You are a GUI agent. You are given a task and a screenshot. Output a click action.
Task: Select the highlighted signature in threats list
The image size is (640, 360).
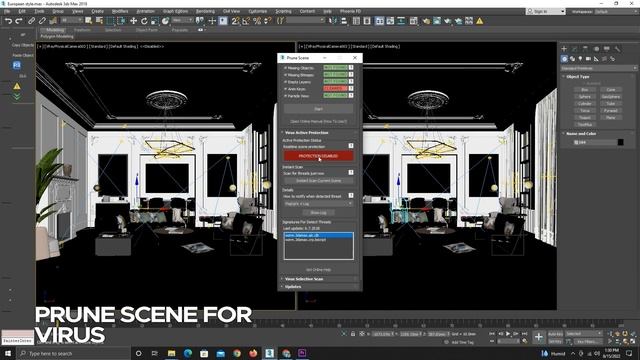click(x=318, y=235)
